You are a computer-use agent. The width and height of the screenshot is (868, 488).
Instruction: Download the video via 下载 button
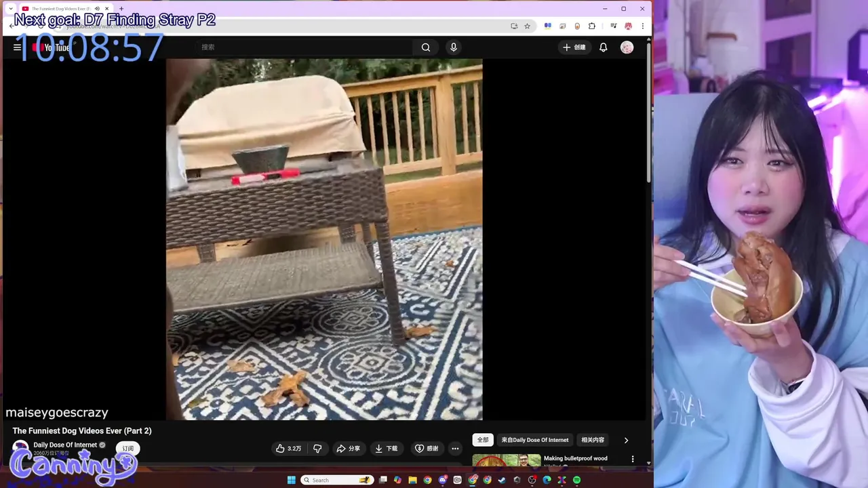pyautogui.click(x=387, y=449)
